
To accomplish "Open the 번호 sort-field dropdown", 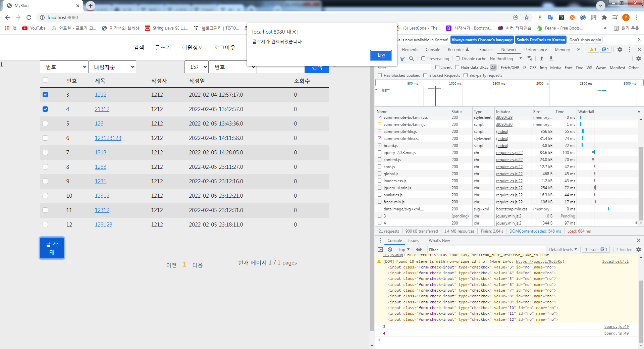I will (64, 67).
